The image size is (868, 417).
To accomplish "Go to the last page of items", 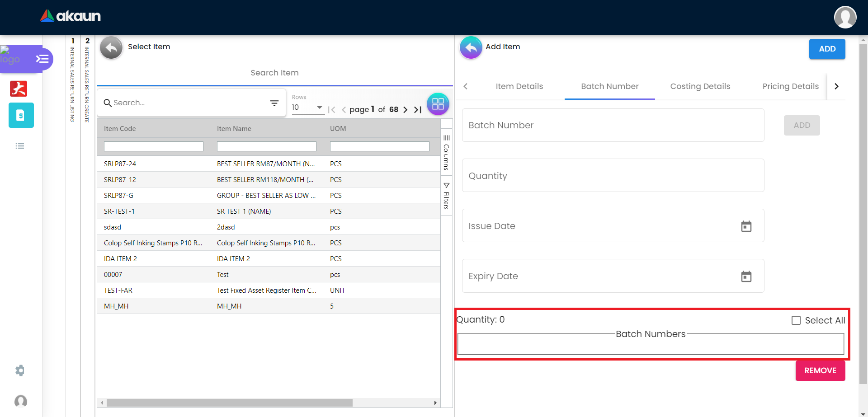I will point(418,109).
